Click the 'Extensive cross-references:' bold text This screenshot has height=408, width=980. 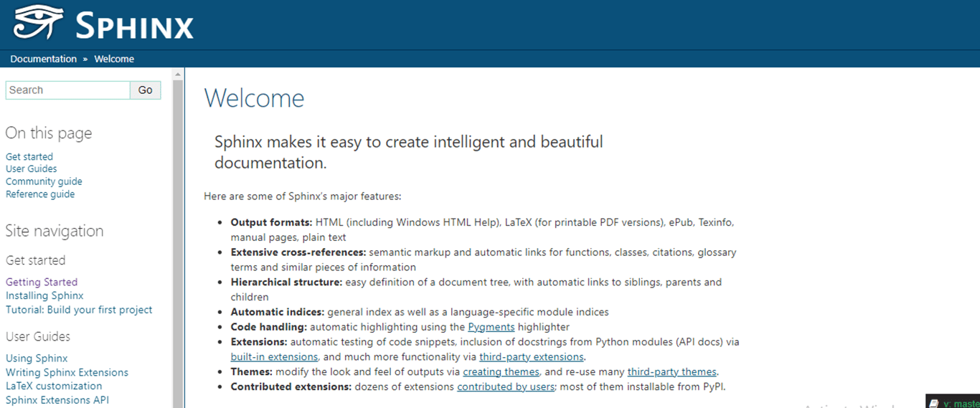(x=298, y=252)
